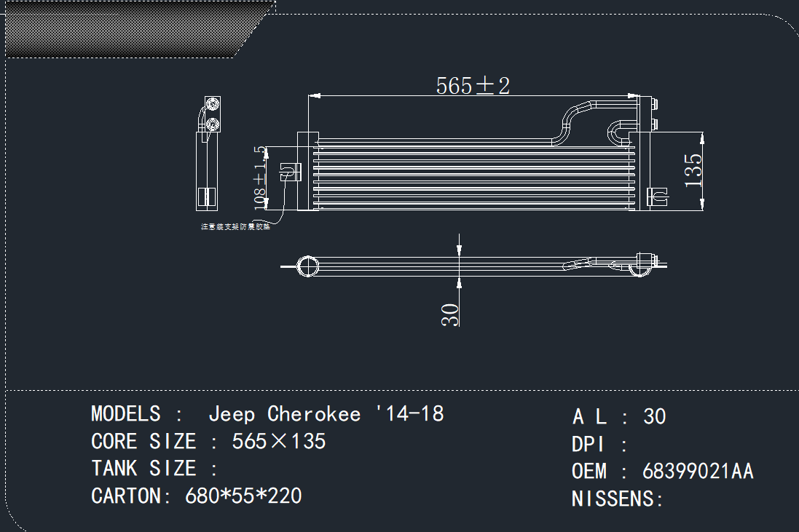The width and height of the screenshot is (799, 532).
Task: Click the 30 thickness dimension text
Action: click(x=451, y=314)
